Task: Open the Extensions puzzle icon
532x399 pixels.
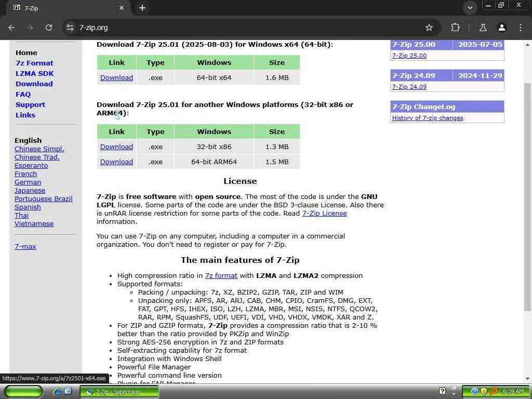Action: [455, 28]
